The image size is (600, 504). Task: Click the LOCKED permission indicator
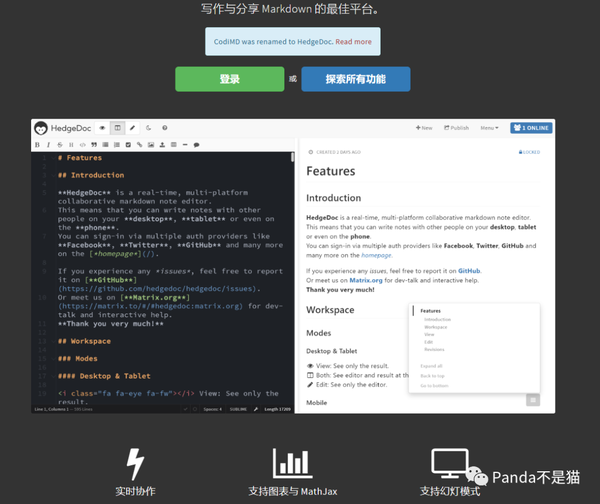(x=529, y=152)
